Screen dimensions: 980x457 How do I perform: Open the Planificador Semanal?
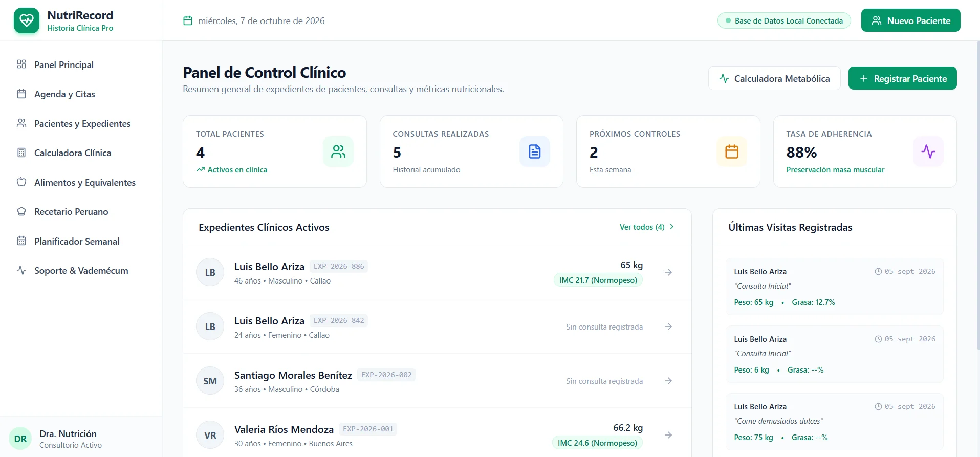[x=81, y=241]
